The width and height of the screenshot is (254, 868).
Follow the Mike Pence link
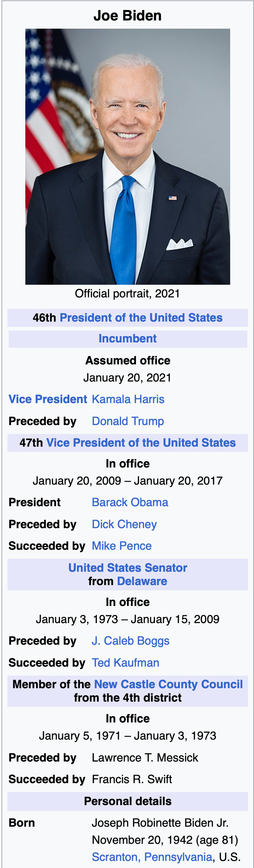(122, 546)
